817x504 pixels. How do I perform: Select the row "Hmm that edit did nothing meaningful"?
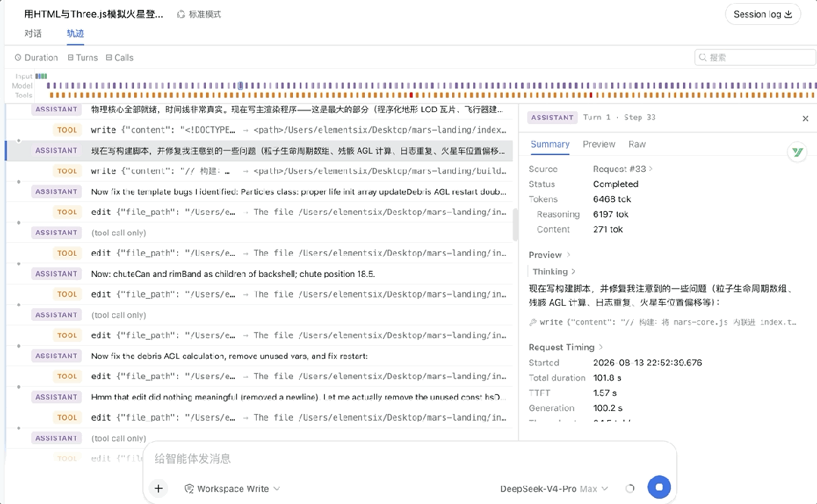[259, 397]
